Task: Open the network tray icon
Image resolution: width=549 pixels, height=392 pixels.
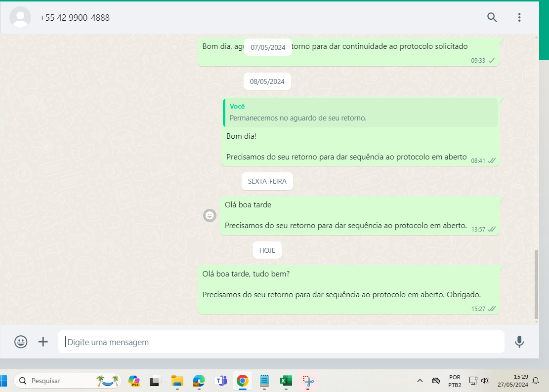Action: [473, 381]
